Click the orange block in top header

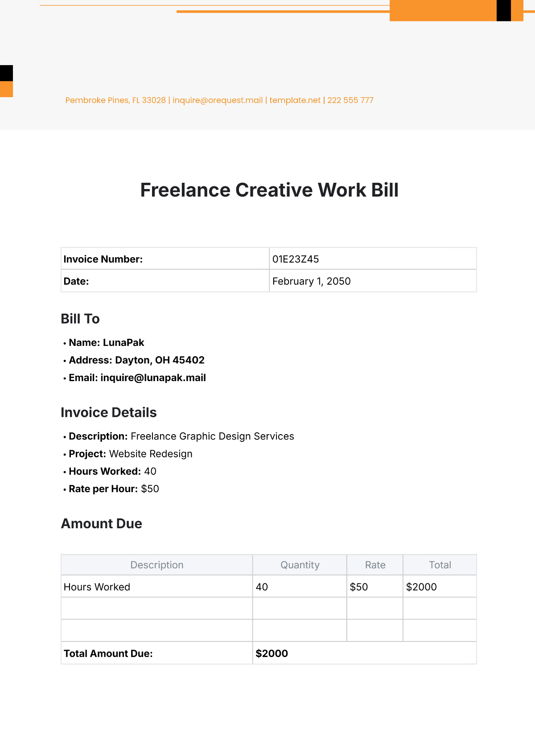point(443,10)
